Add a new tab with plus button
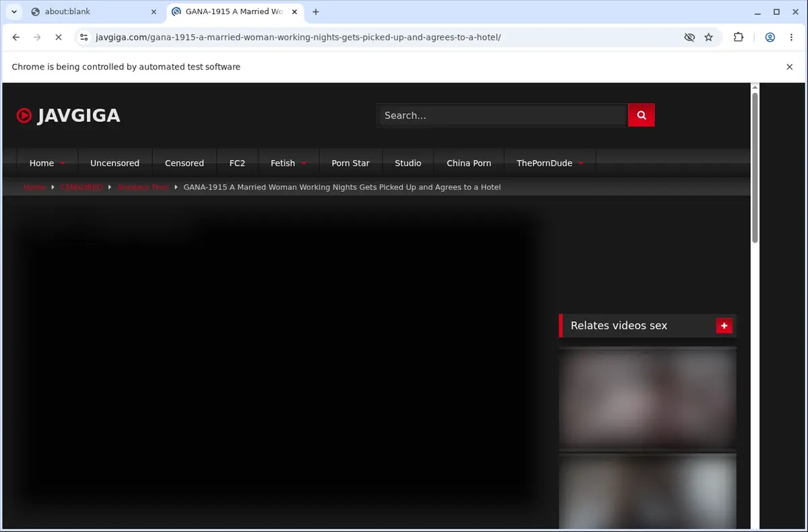The height and width of the screenshot is (532, 808). tap(316, 11)
